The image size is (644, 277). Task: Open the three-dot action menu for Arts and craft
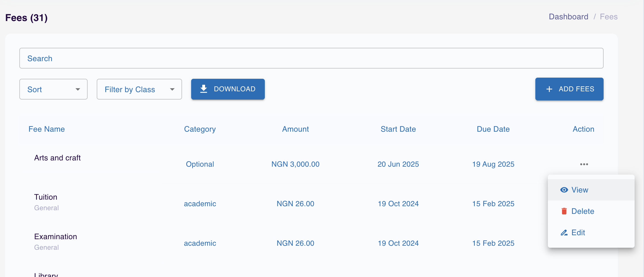584,164
